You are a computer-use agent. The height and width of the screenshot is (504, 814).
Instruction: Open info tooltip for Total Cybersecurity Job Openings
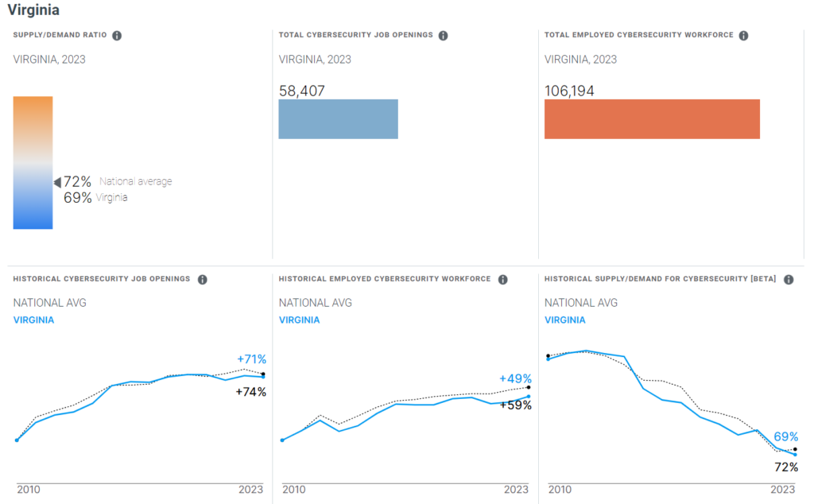pyautogui.click(x=444, y=36)
